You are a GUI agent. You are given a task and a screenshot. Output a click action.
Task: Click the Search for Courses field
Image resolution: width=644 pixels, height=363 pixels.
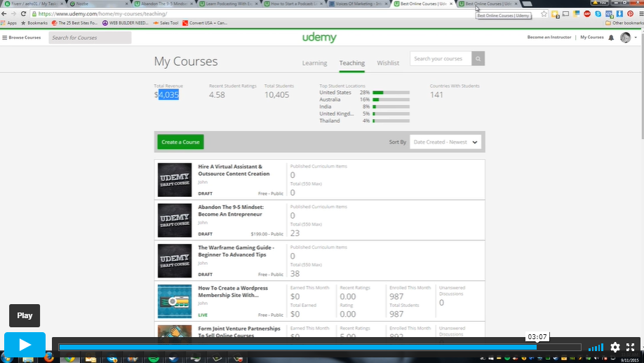90,38
